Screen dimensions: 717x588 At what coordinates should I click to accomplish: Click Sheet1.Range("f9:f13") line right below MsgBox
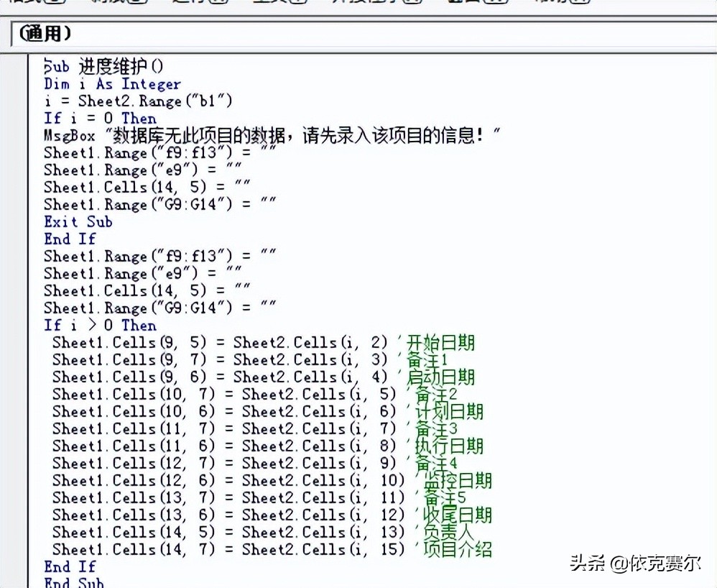[x=160, y=153]
